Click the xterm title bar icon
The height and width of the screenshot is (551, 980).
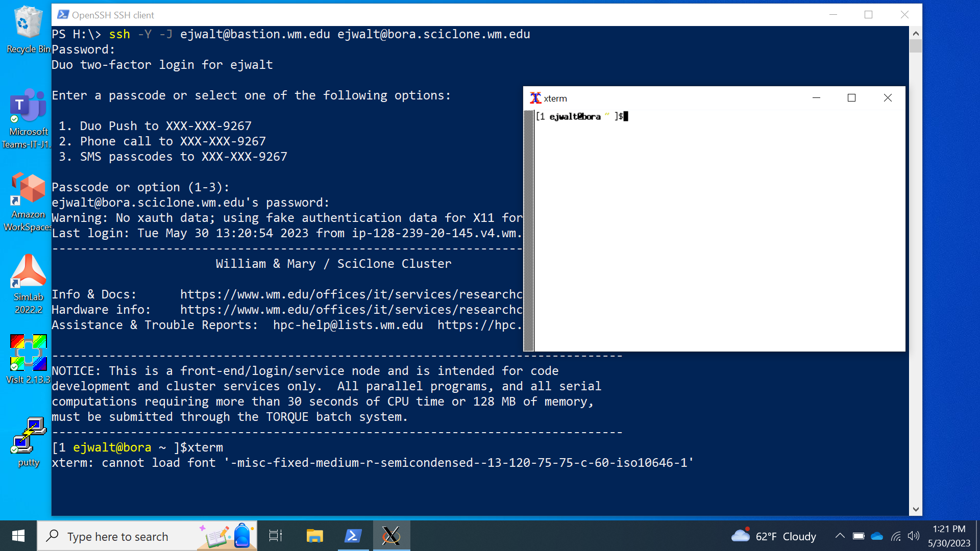tap(535, 98)
